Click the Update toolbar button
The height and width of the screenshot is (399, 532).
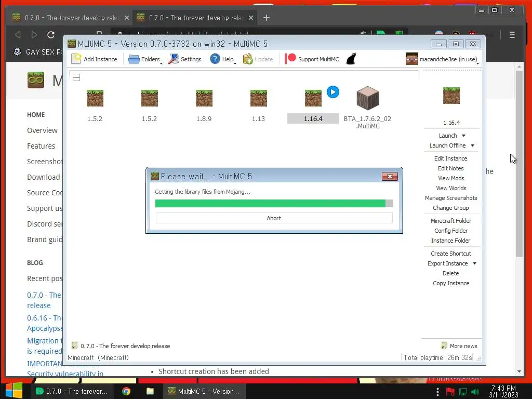click(258, 59)
